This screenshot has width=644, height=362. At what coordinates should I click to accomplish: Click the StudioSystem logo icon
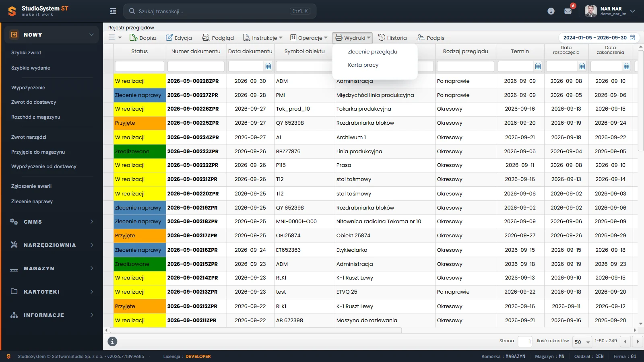coord(12,11)
